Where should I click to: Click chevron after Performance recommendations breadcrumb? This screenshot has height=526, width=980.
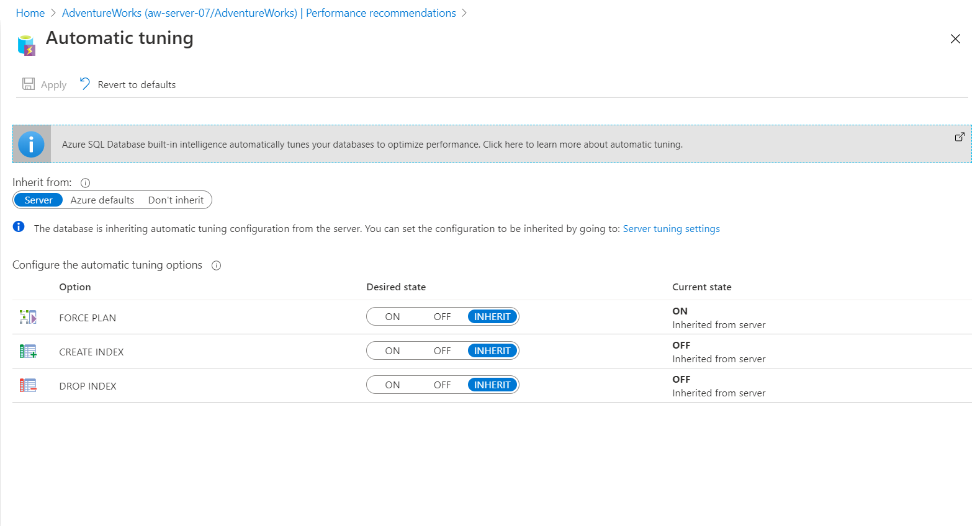(464, 13)
